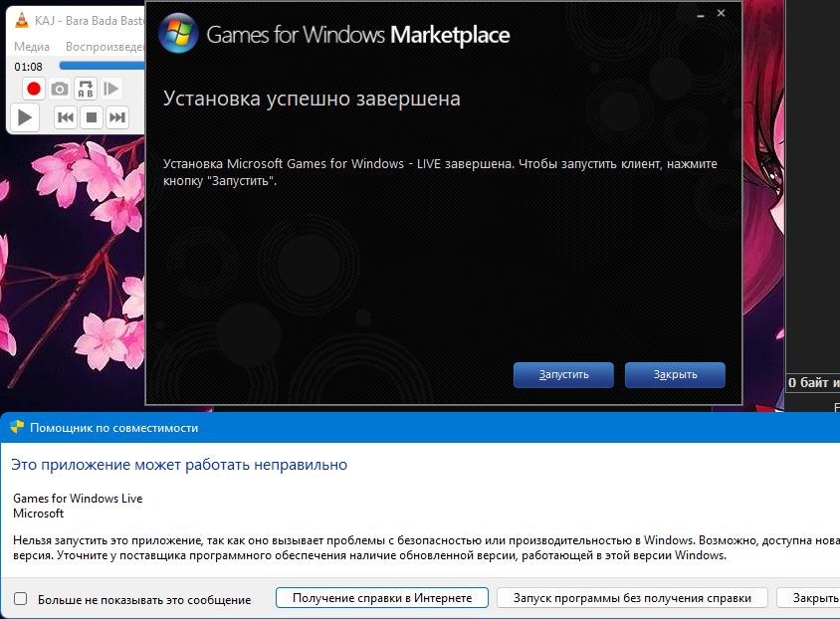This screenshot has width=840, height=619.
Task: Click the shield icon in compatibility assistant title
Action: (17, 427)
